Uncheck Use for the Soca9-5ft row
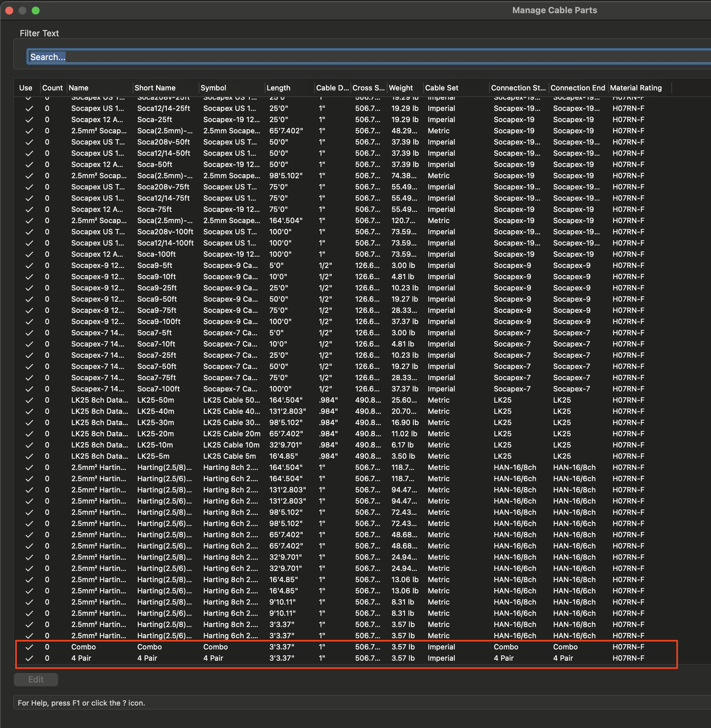Screen dimensions: 711x728 [x=29, y=265]
